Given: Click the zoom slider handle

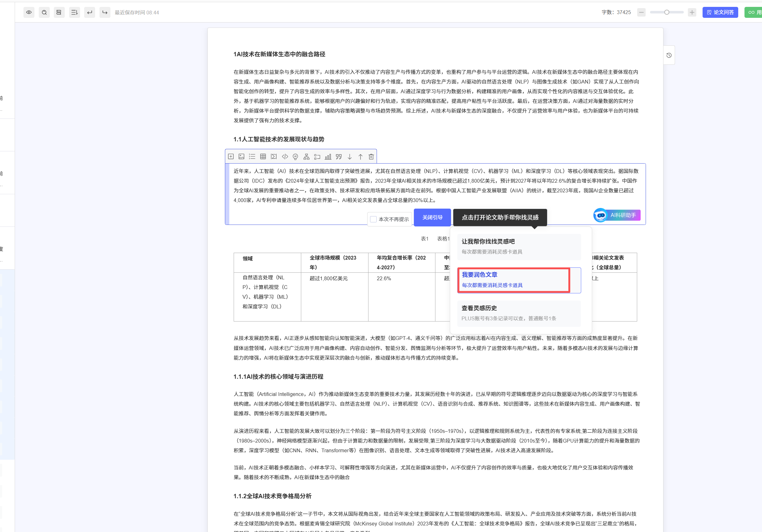Looking at the screenshot, I should point(666,12).
